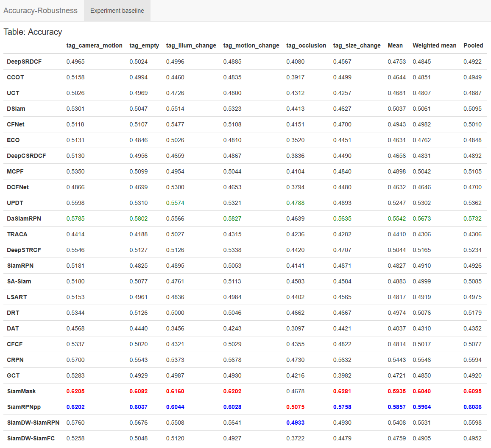Click the Pooled column header

point(473,45)
